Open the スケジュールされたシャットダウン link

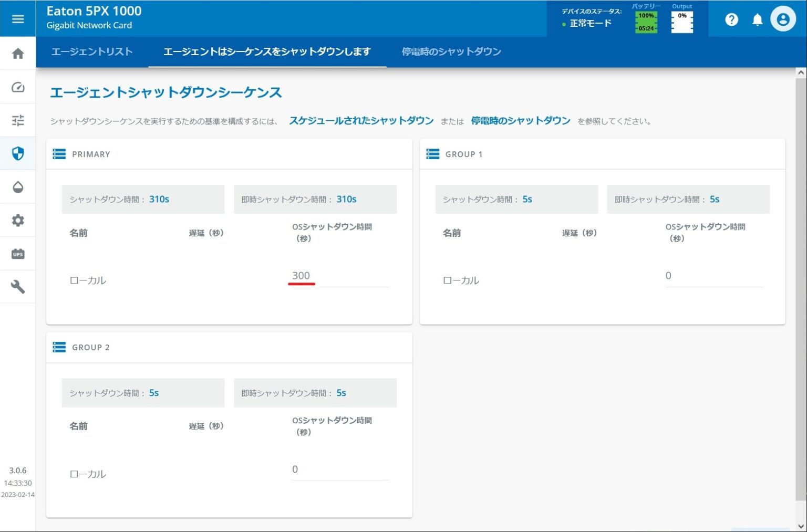pyautogui.click(x=361, y=120)
